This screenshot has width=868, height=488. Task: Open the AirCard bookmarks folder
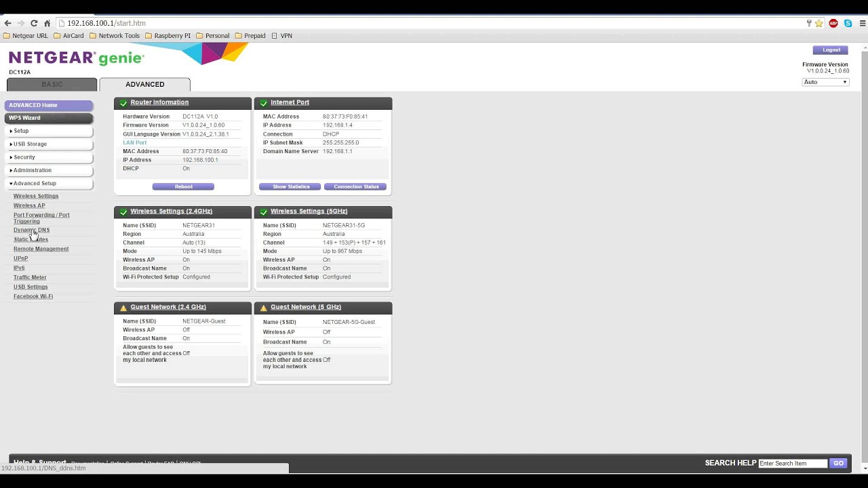pyautogui.click(x=68, y=36)
